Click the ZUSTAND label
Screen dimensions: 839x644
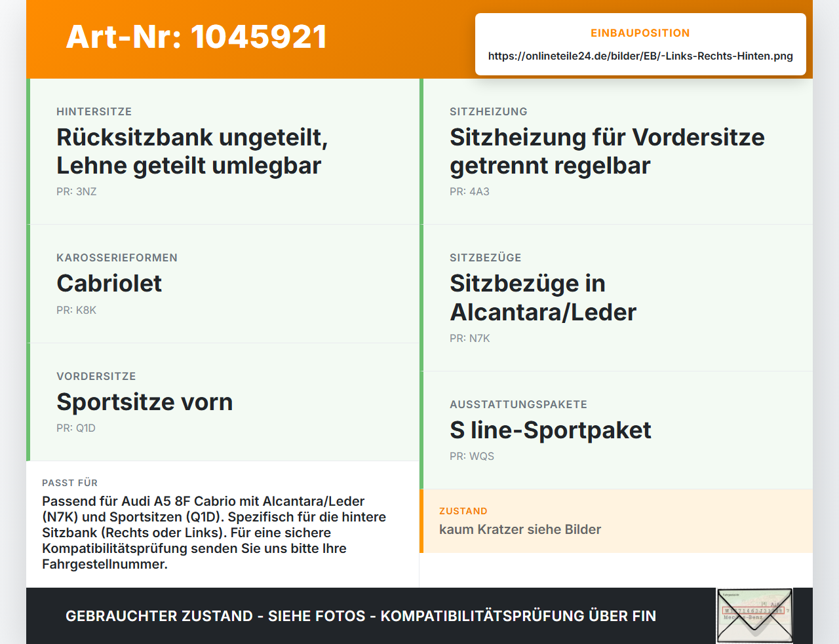coord(463,511)
